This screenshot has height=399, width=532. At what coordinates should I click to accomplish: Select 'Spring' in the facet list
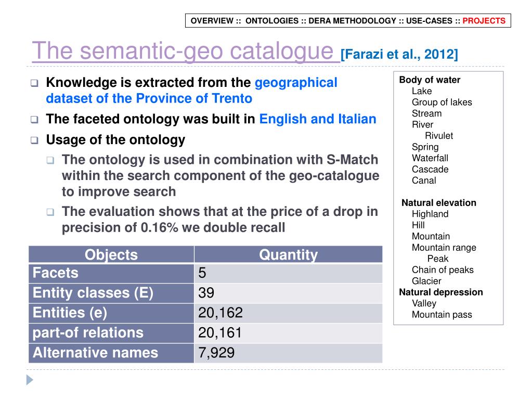(425, 147)
